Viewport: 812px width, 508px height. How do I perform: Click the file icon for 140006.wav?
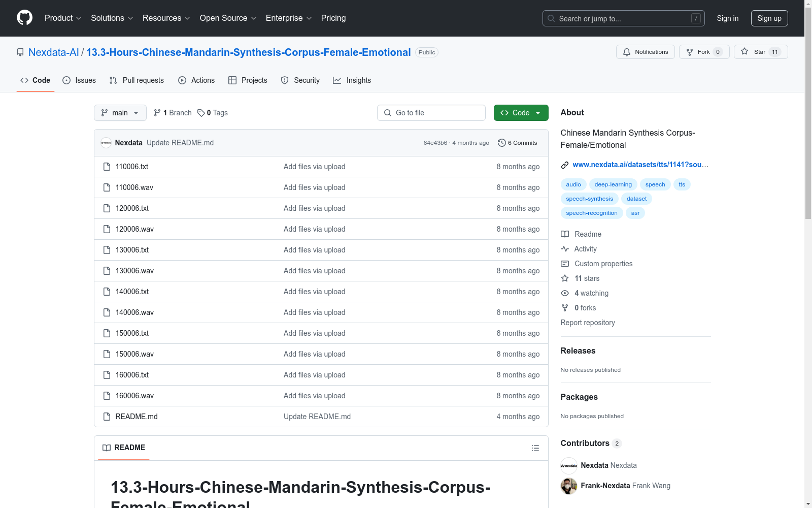point(107,312)
